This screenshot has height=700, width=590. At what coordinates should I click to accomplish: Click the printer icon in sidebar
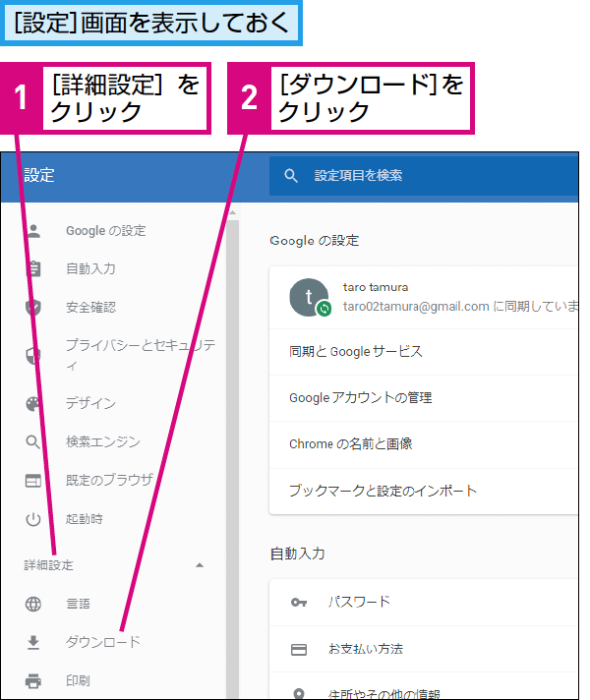33,680
